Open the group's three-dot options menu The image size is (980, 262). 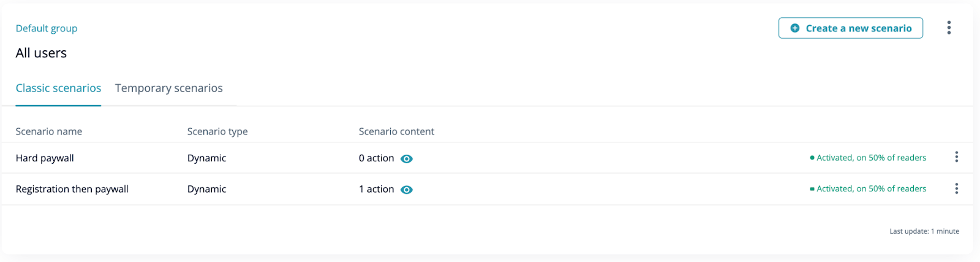(949, 28)
